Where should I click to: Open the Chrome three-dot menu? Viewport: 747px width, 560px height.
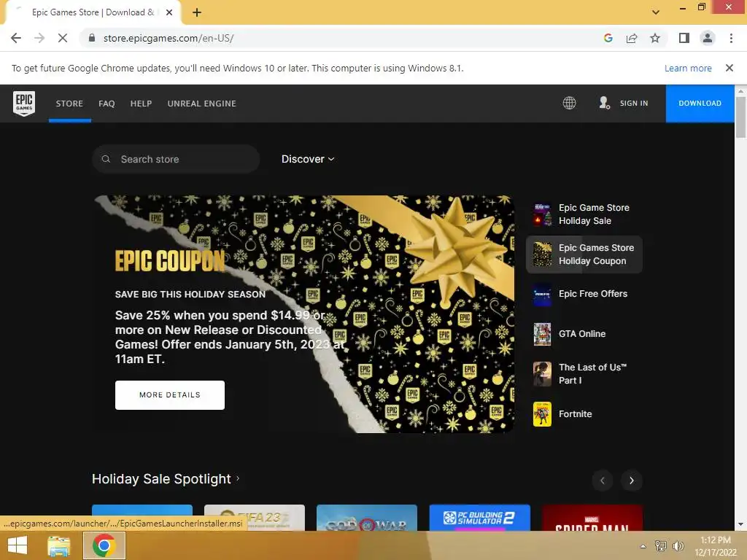[731, 38]
